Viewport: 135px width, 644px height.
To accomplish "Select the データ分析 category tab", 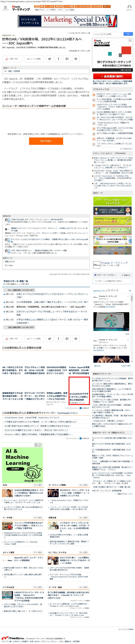I will (x=49, y=7).
